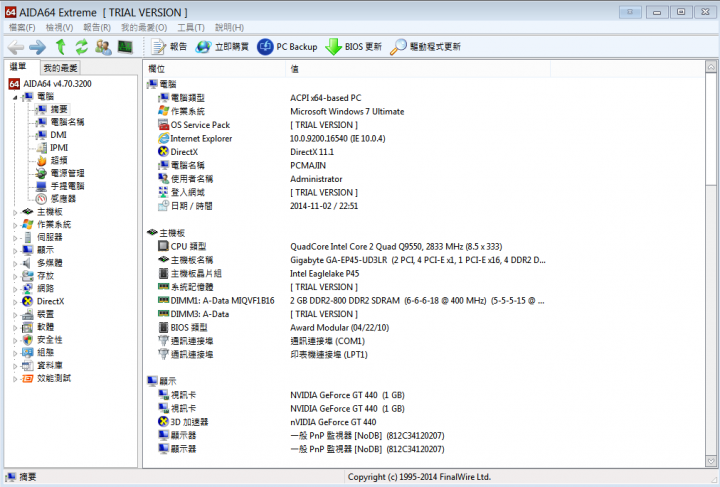Click scrollbar up arrow in details pane
The width and height of the screenshot is (720, 487).
pos(711,67)
